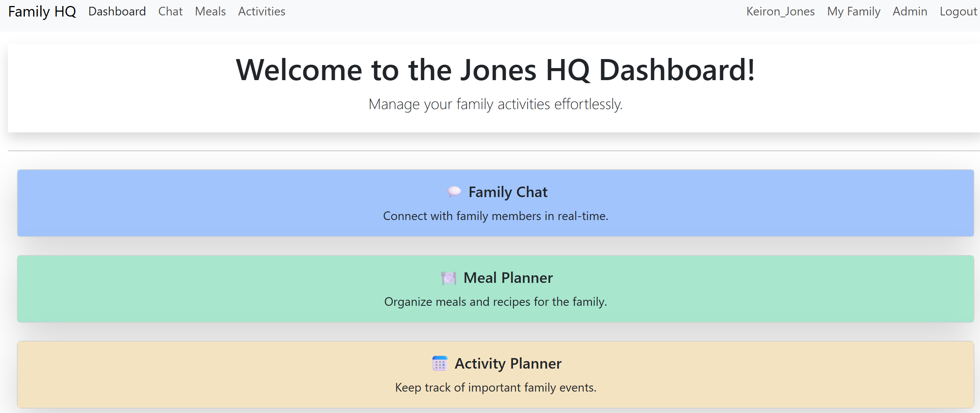Open the Keiron_Jones profile link
The width and height of the screenshot is (980, 413).
(x=780, y=11)
